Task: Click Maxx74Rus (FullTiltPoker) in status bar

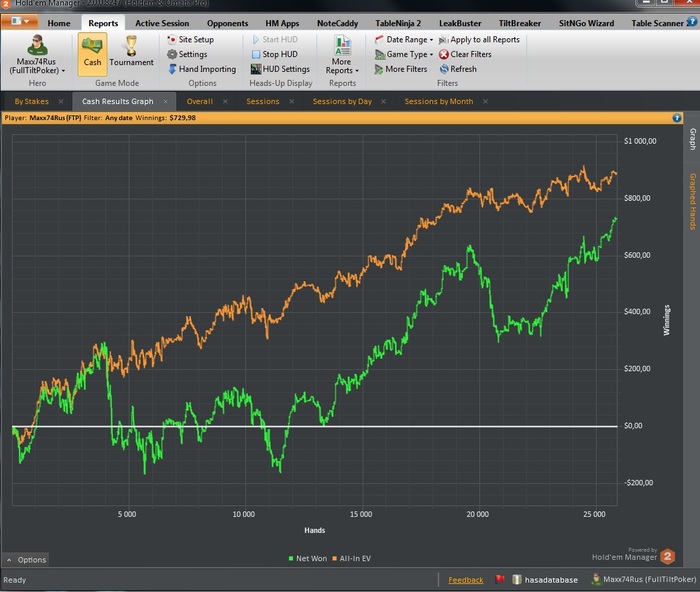Action: 643,579
